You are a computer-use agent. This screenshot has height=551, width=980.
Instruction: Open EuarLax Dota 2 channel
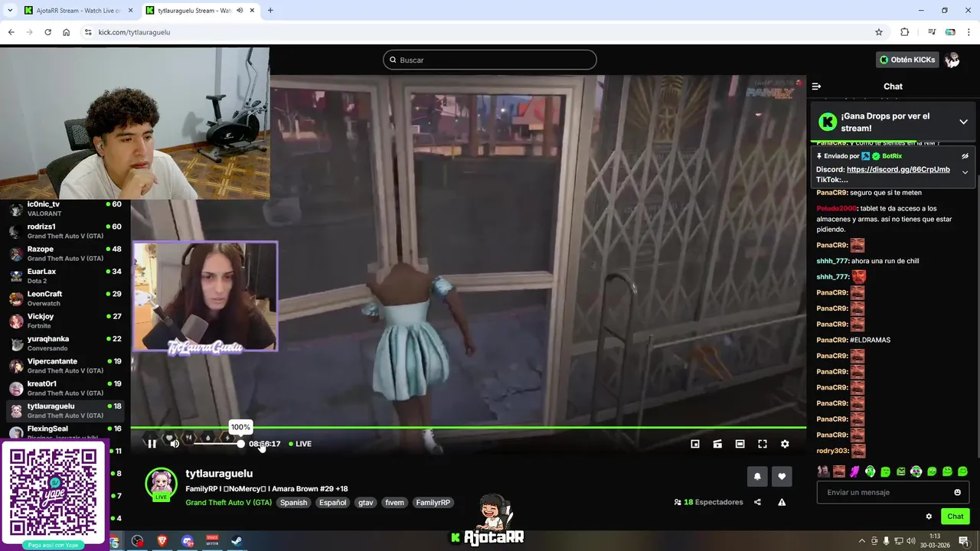pos(66,275)
